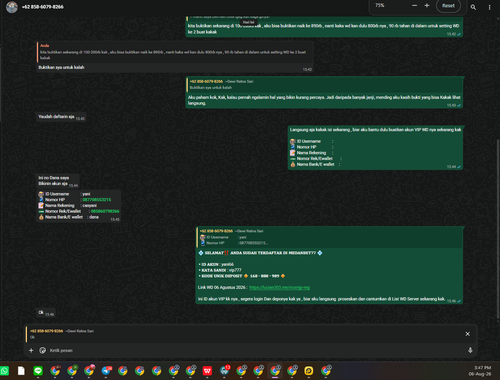Open WPS Office from the taskbar
The width and height of the screenshot is (500, 380).
point(207,371)
